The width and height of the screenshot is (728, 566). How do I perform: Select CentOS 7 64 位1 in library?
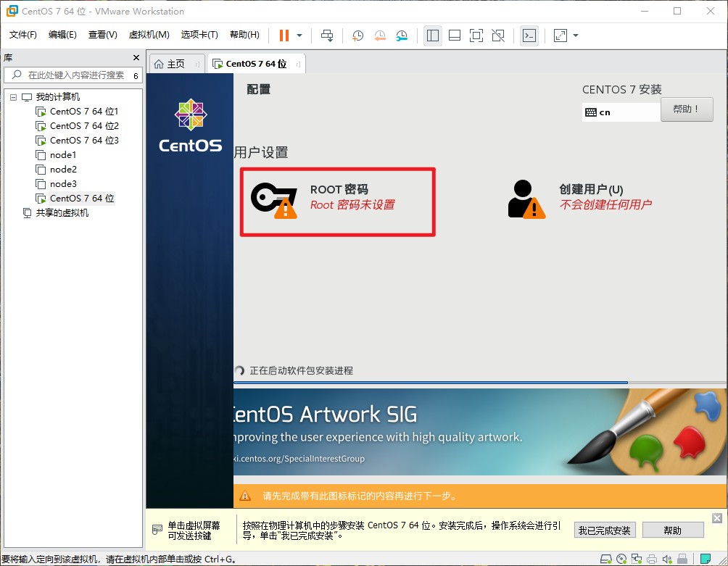click(84, 112)
